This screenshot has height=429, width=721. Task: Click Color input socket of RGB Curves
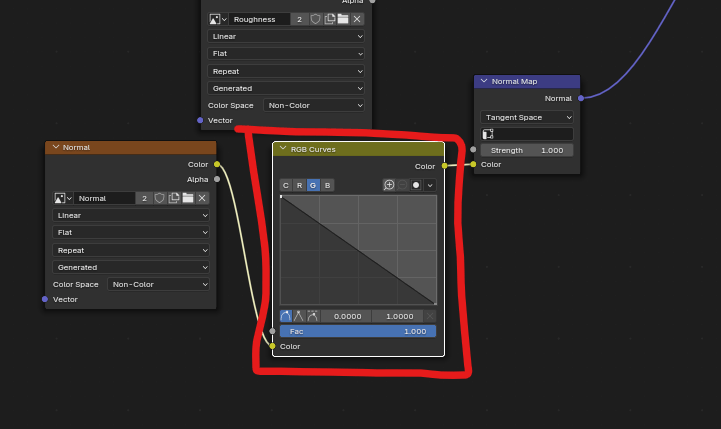click(273, 346)
